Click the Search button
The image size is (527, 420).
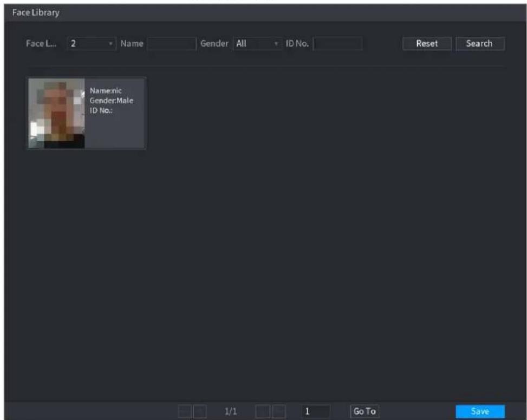point(480,44)
